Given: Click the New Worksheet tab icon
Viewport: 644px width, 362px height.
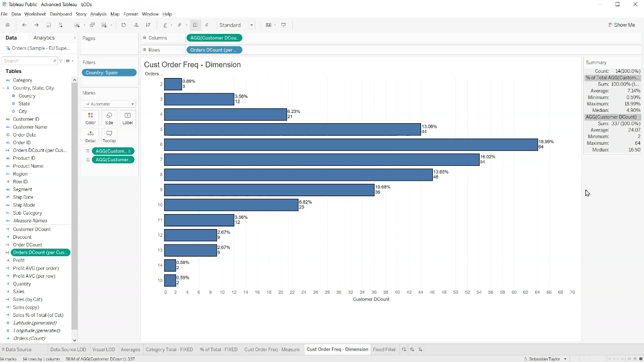Looking at the screenshot, I should [x=404, y=350].
